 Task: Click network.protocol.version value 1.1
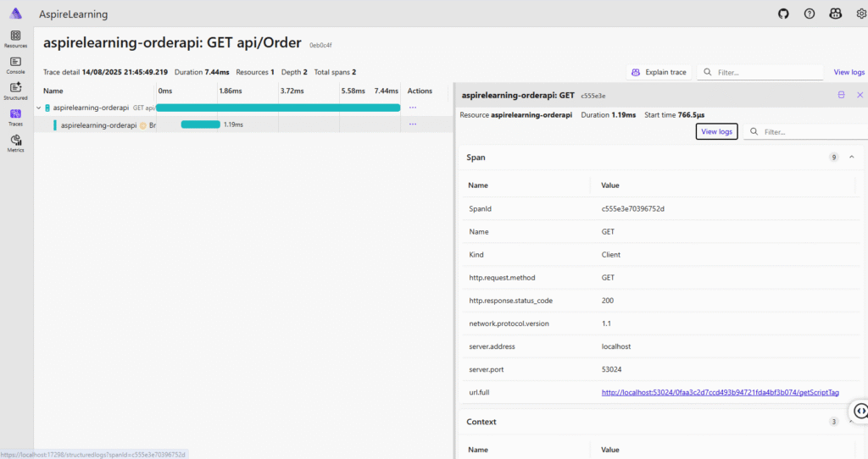pyautogui.click(x=606, y=324)
